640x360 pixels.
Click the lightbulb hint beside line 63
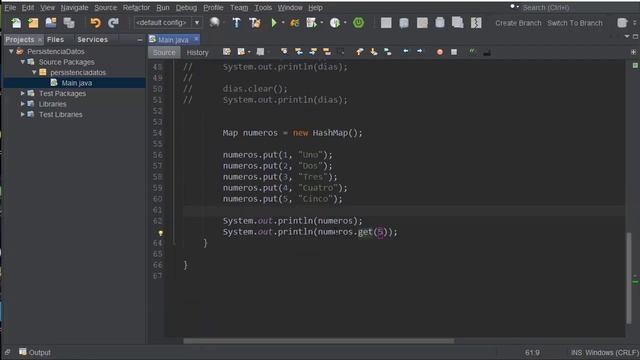pyautogui.click(x=160, y=233)
